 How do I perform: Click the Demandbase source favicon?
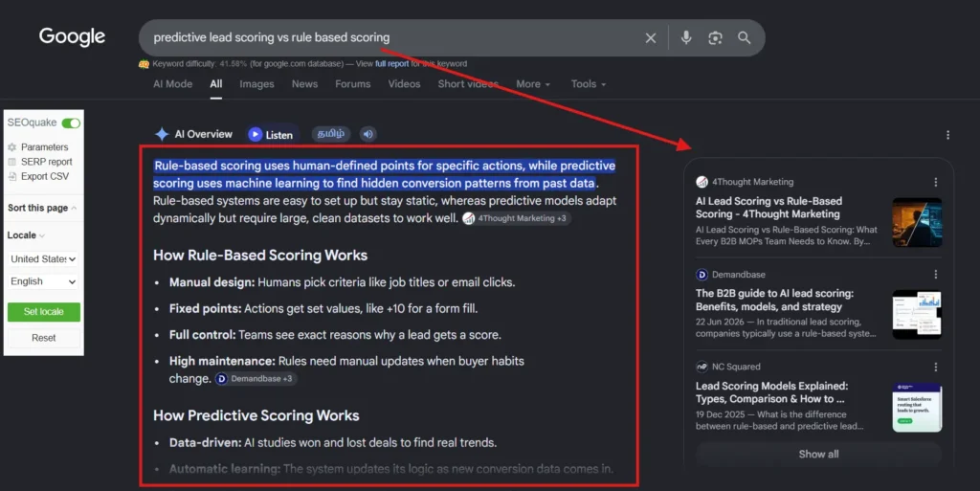click(x=702, y=275)
